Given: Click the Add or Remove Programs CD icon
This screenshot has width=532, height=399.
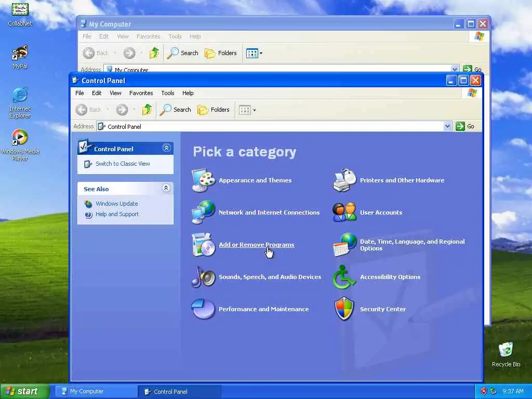Looking at the screenshot, I should (x=203, y=245).
